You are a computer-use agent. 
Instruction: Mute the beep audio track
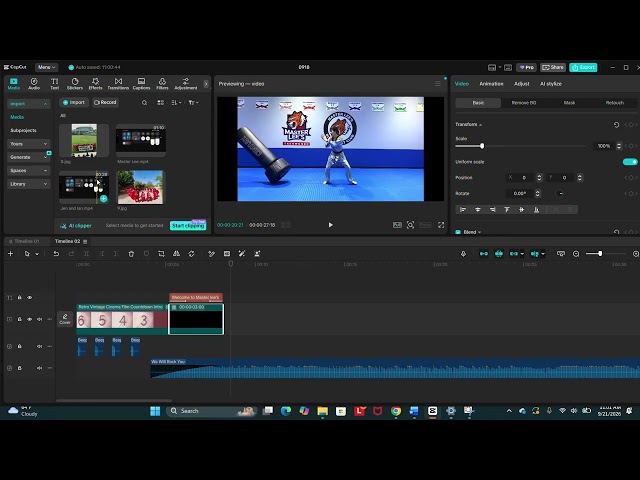pyautogui.click(x=40, y=347)
